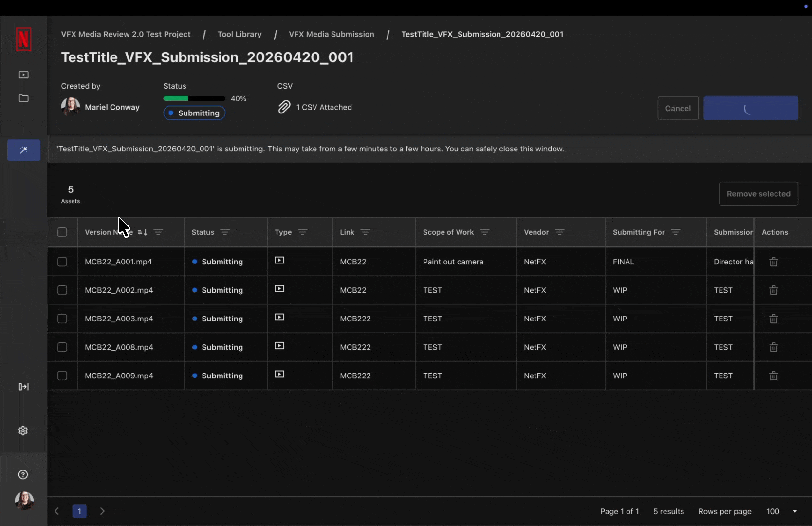The height and width of the screenshot is (526, 812).
Task: Click Submitting status of MCB22_A008.mp4 row
Action: click(x=218, y=347)
